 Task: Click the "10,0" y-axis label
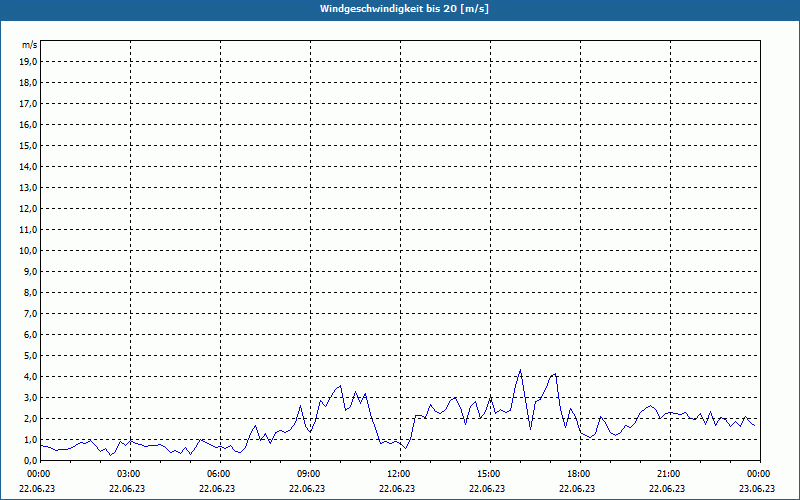pos(28,251)
